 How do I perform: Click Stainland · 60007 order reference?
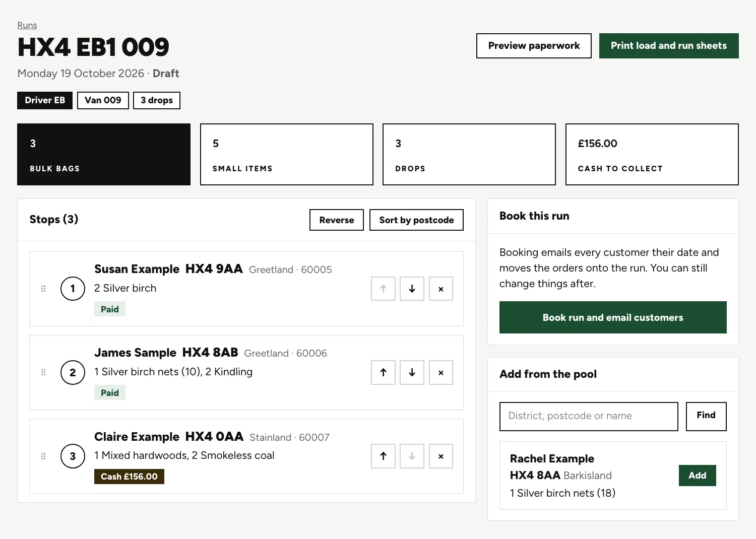click(x=289, y=437)
